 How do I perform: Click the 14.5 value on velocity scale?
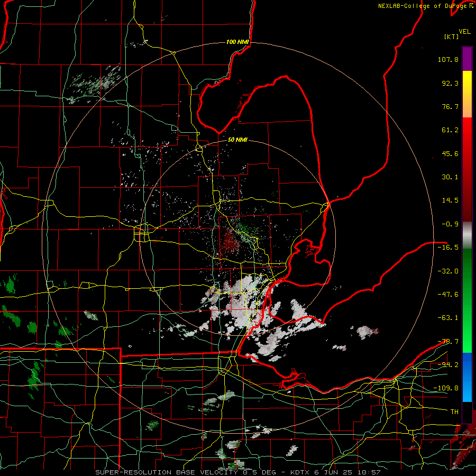pos(450,200)
